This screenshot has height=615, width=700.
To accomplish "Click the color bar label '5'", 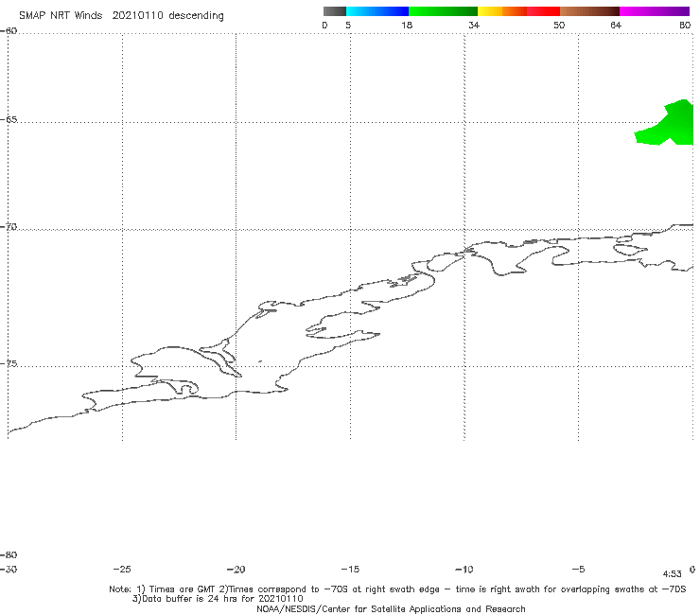I will [x=348, y=25].
